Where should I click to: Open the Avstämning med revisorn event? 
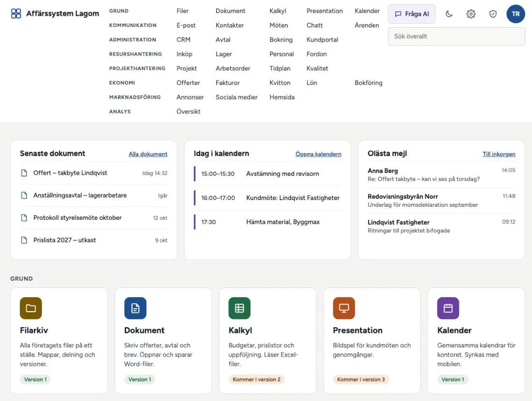pyautogui.click(x=267, y=174)
